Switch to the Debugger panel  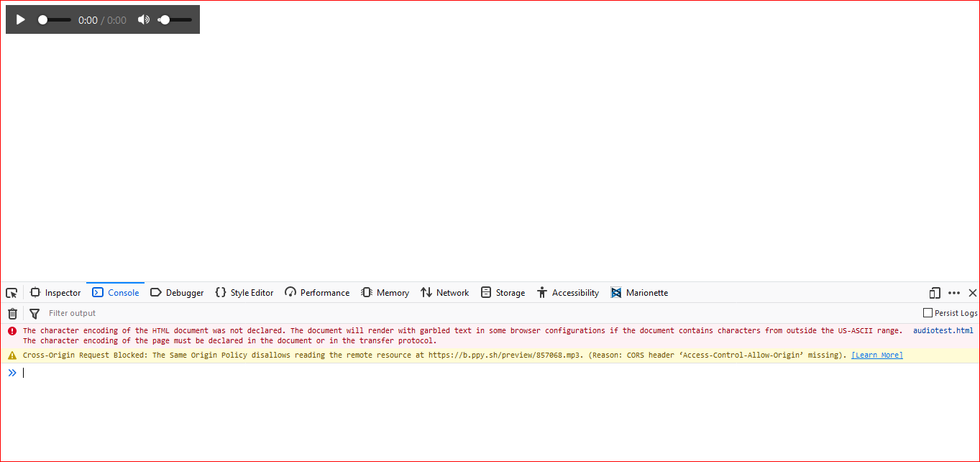[x=177, y=292]
